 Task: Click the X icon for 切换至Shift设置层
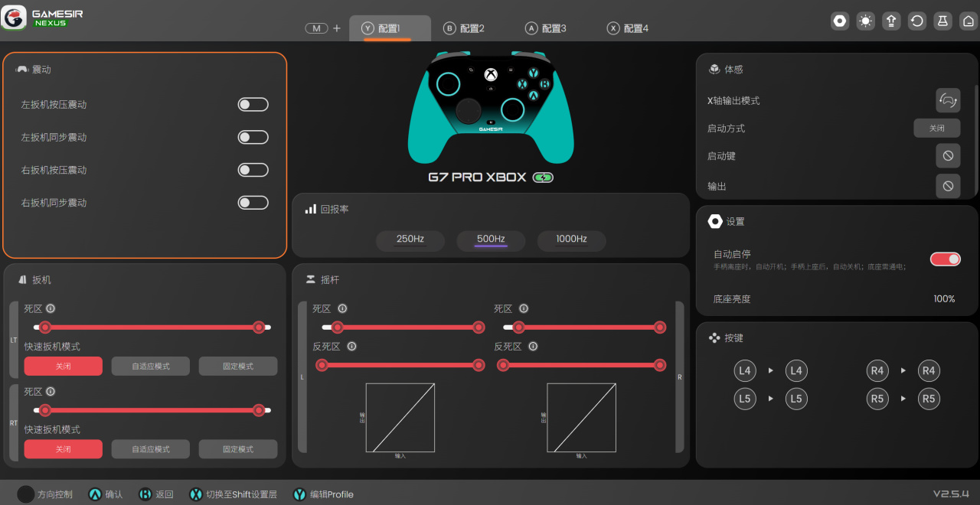pyautogui.click(x=196, y=494)
